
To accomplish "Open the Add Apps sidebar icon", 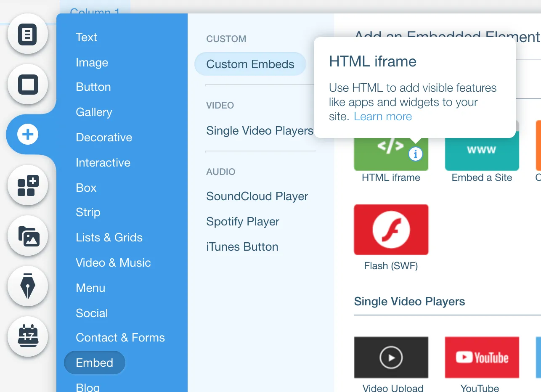I will coord(28,185).
